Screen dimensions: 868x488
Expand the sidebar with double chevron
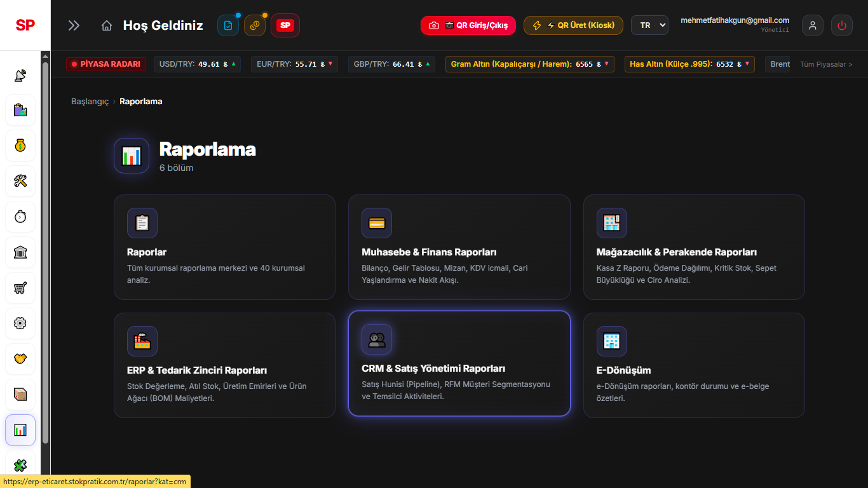(x=74, y=25)
